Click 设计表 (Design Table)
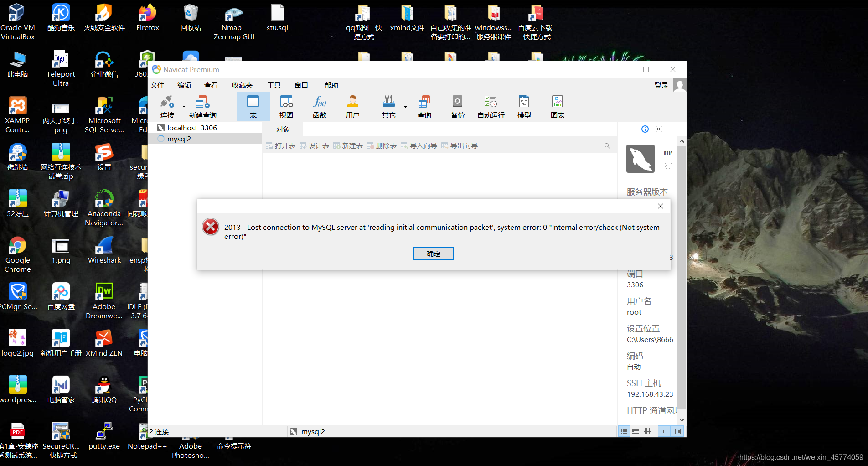This screenshot has width=868, height=466. (314, 145)
